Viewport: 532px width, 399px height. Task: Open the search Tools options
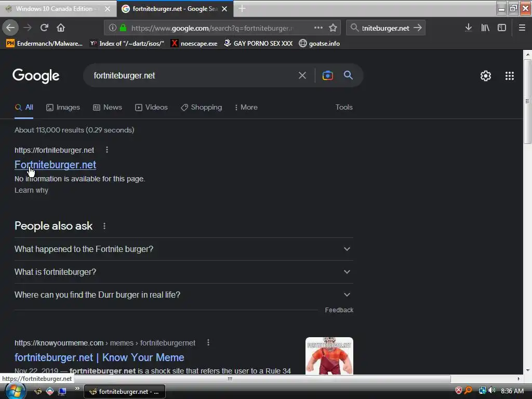coord(344,107)
